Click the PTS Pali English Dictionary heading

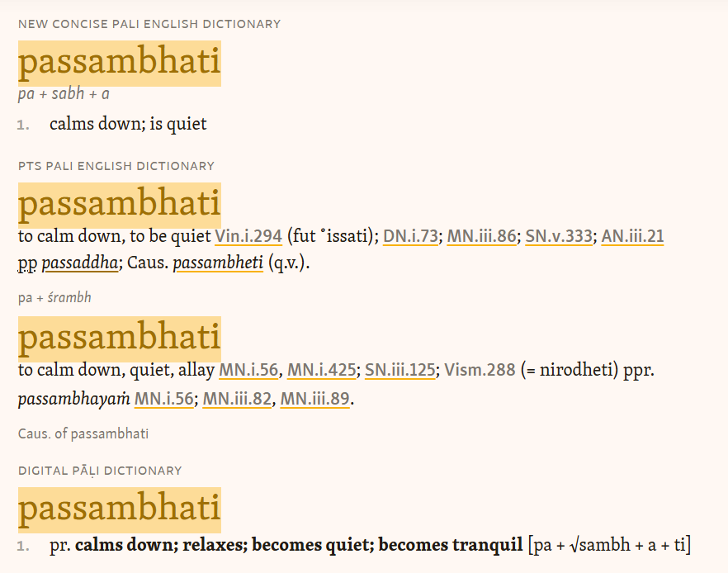pyautogui.click(x=116, y=166)
